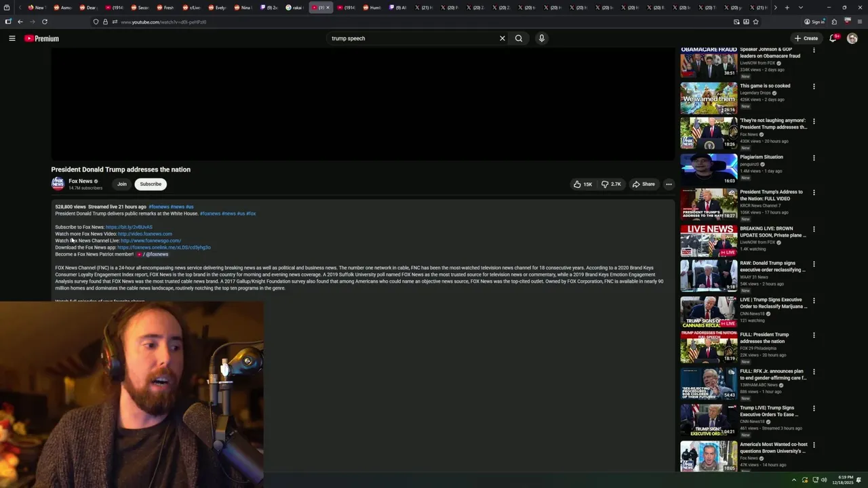Screen dimensions: 868x488
Task: Open the Firefox View icon
Action: click(x=8, y=7)
